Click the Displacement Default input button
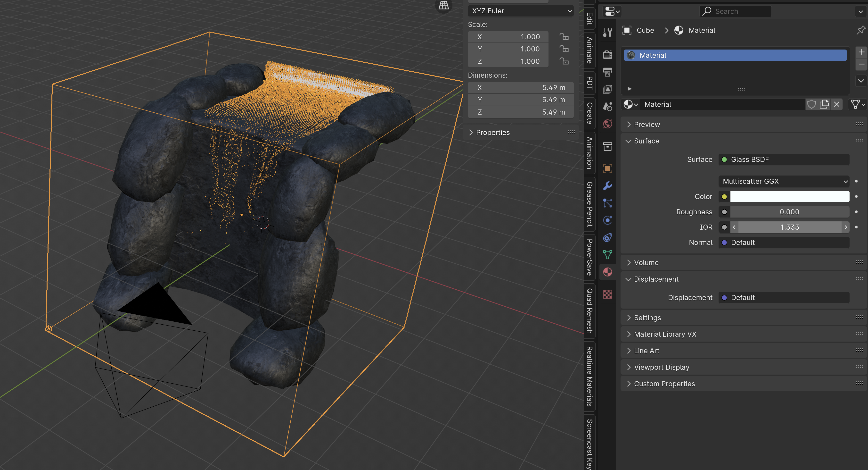 [x=784, y=297]
